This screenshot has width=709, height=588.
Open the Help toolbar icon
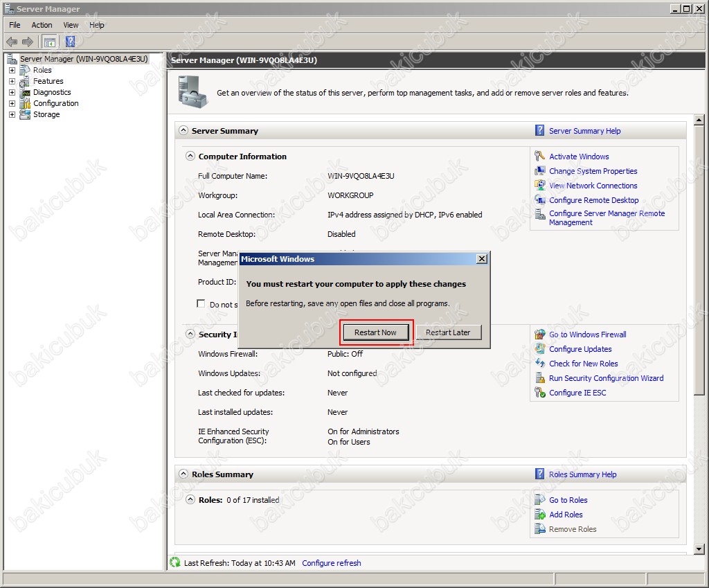pyautogui.click(x=70, y=42)
